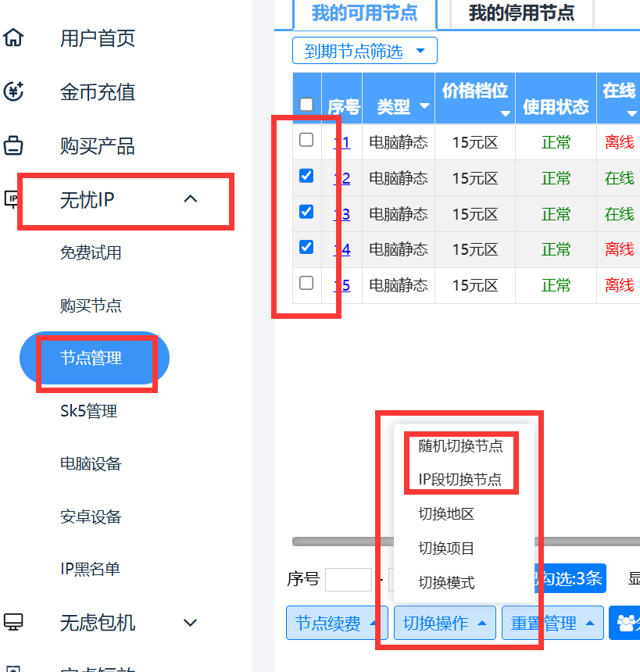Click the sort arrow under 价格档位 header
This screenshot has height=672, width=640.
click(505, 114)
